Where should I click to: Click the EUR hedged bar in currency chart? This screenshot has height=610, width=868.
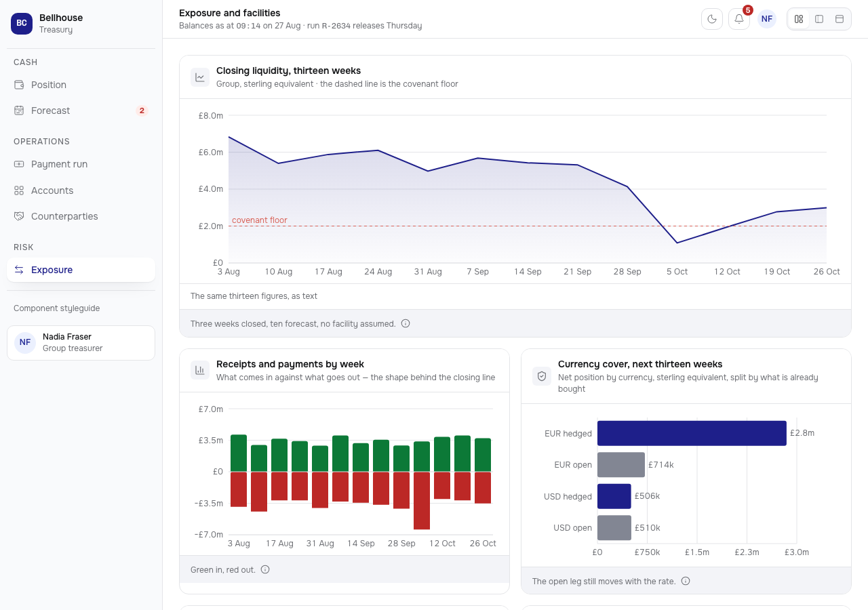tap(692, 433)
